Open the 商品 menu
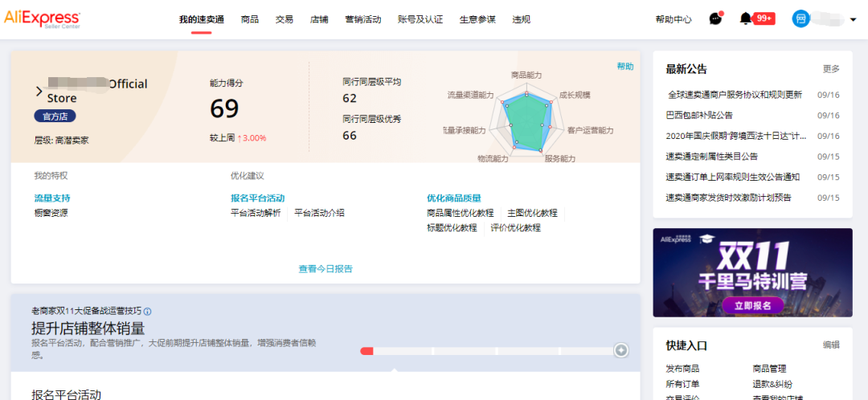 coord(250,19)
